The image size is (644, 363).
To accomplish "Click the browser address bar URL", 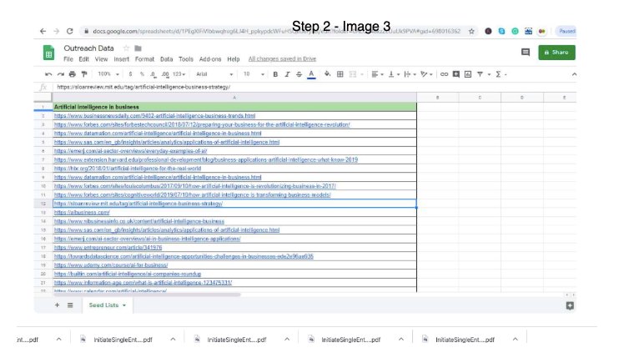I will (276, 31).
